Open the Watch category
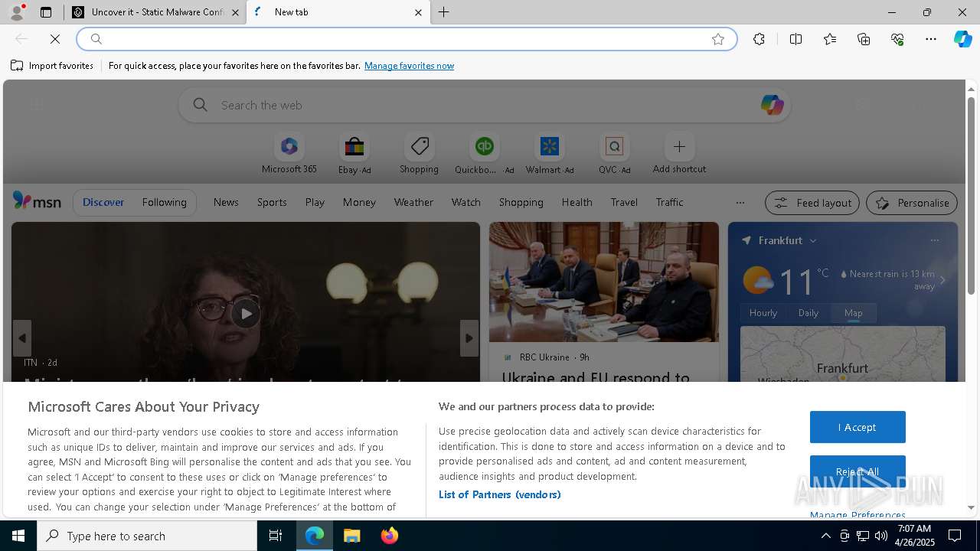The height and width of the screenshot is (551, 980). coord(466,202)
